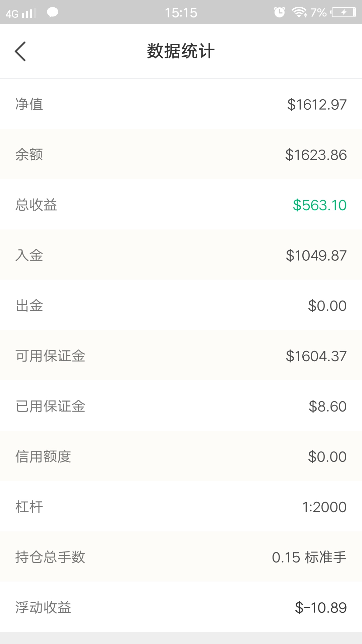Select the 信用额度 row
The height and width of the screenshot is (644, 362).
pyautogui.click(x=181, y=456)
